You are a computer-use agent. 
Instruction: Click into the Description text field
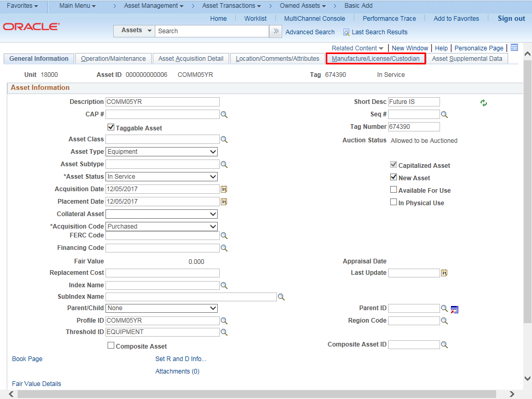(162, 102)
